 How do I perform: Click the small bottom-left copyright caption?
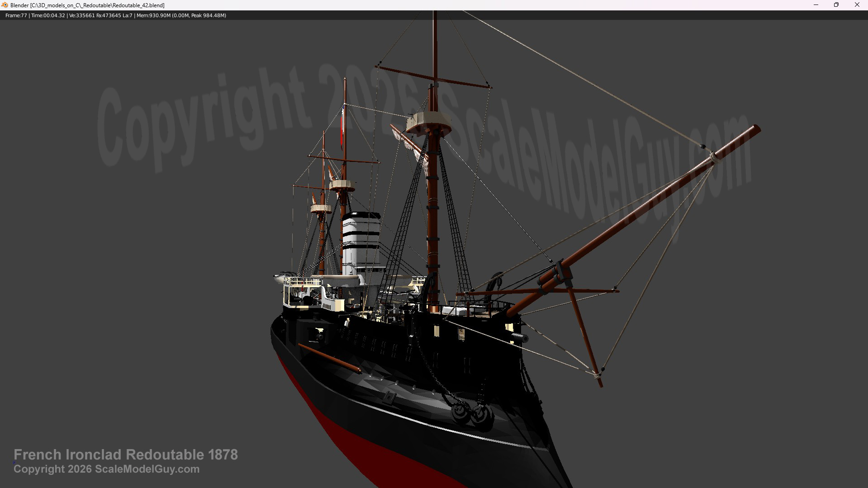106,469
